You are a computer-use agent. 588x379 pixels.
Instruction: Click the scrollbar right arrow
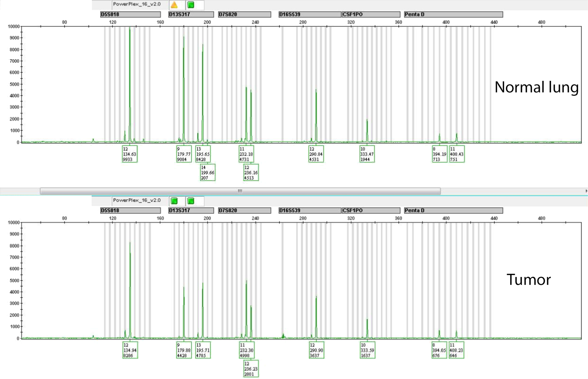(586, 191)
